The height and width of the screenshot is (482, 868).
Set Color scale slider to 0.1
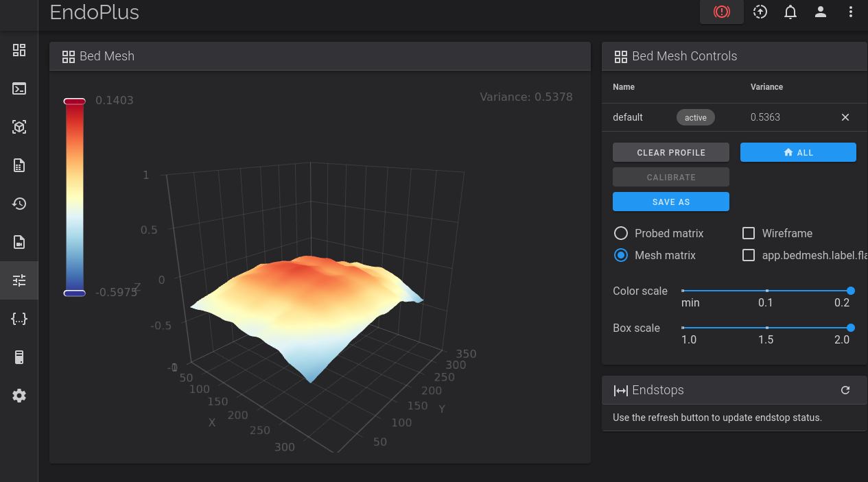coord(766,291)
